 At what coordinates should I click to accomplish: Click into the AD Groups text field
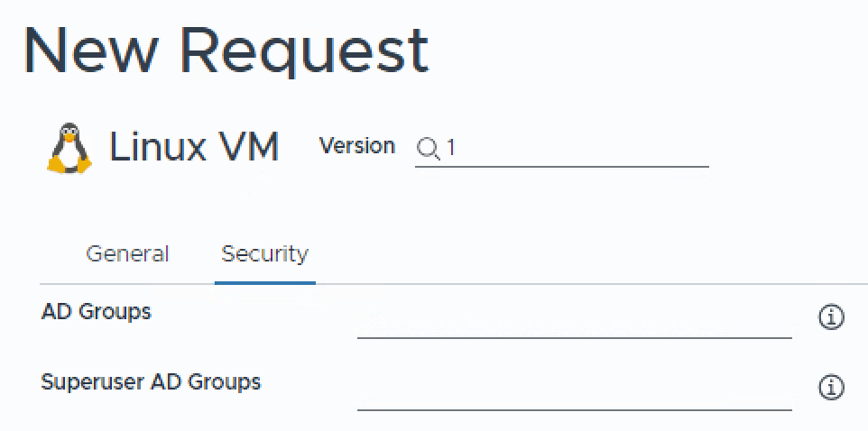(x=574, y=322)
